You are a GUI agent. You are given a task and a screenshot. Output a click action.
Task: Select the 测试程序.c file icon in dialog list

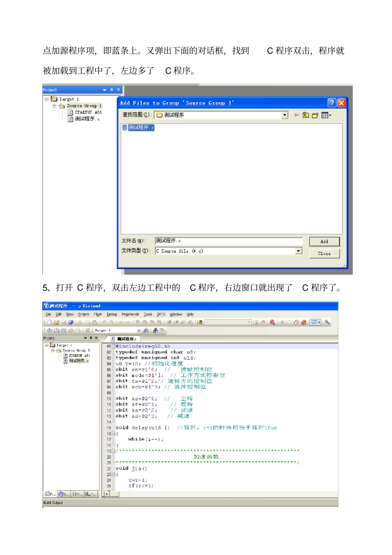(125, 128)
